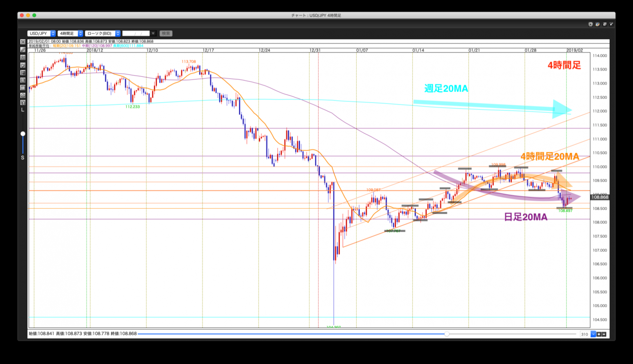Click the vertical L-S scale slider handle

tap(23, 134)
